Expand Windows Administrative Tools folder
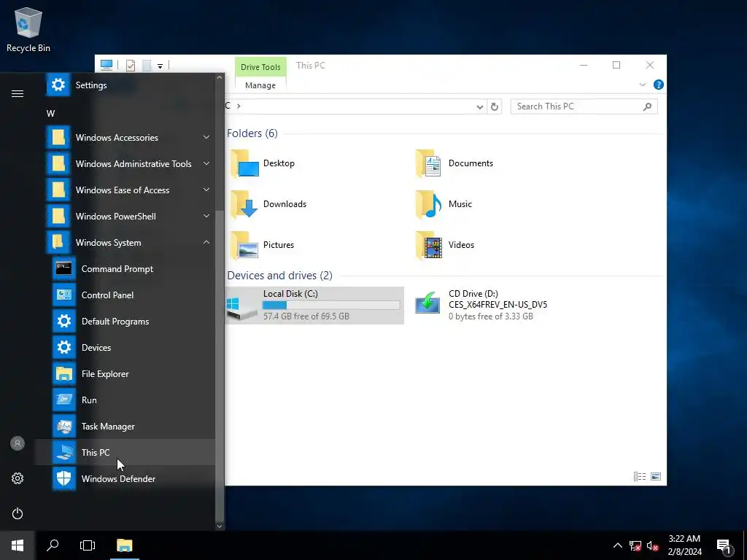The width and height of the screenshot is (747, 560). 125,163
